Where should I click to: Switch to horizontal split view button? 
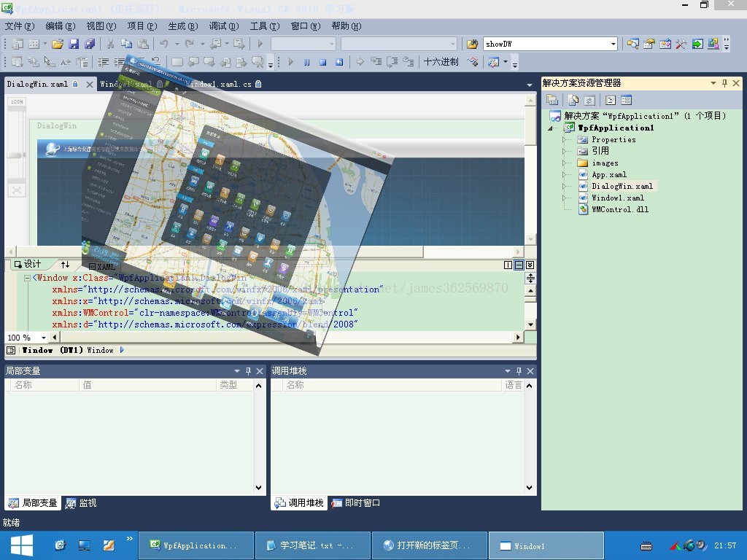[519, 265]
